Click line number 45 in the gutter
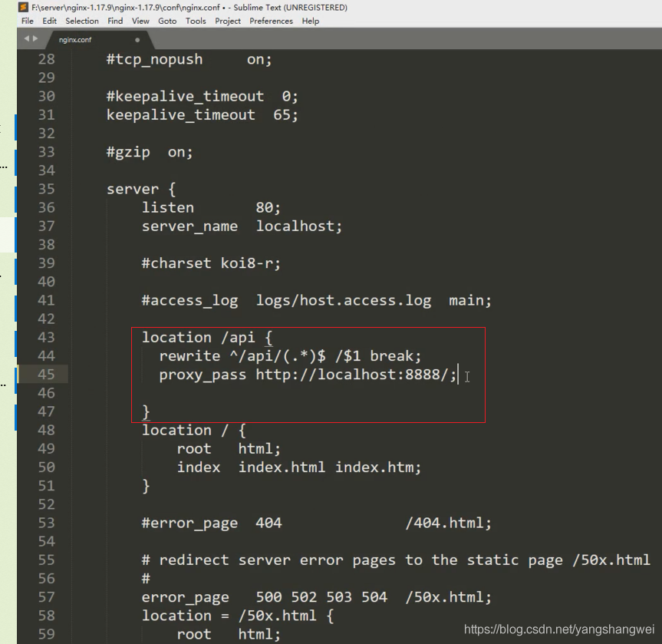Image resolution: width=662 pixels, height=644 pixels. (47, 375)
